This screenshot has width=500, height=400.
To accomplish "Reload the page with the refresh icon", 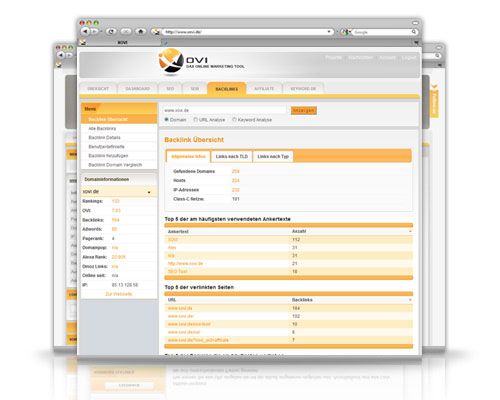I will (x=111, y=31).
